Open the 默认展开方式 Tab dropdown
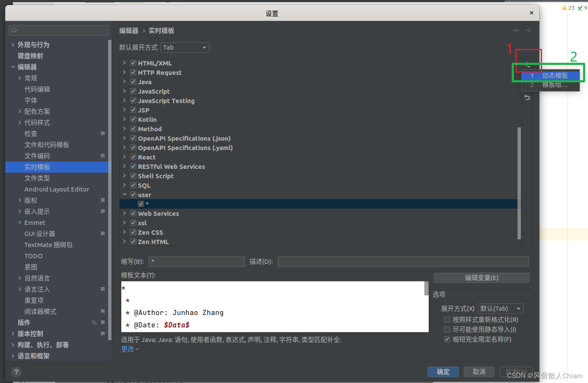Image resolution: width=588 pixels, height=383 pixels. click(x=185, y=47)
